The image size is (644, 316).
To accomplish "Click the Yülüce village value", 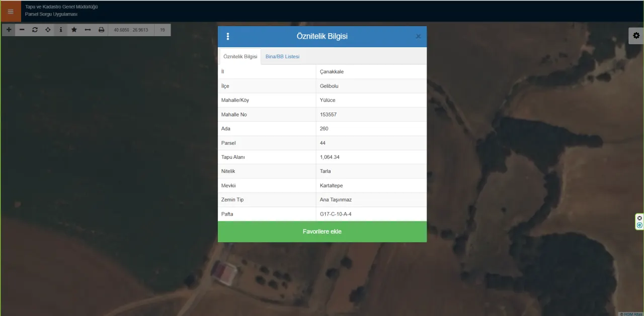I will (x=328, y=100).
